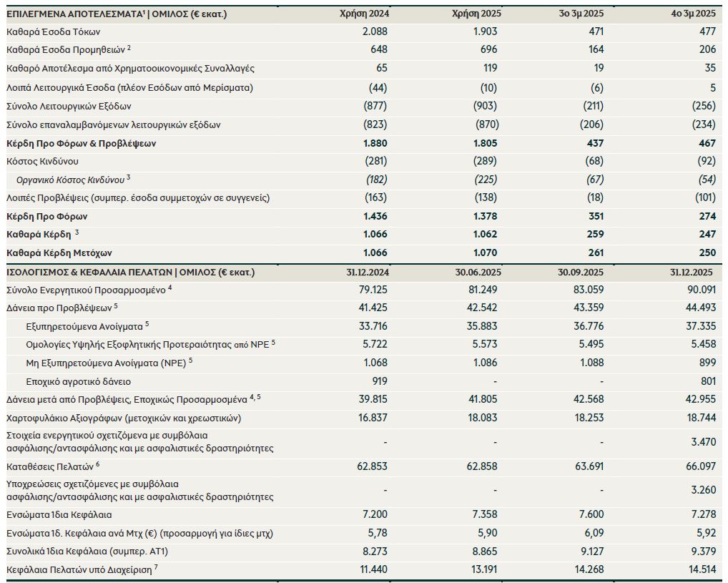Click the 'Καθαρά Έσοδα Τόκων' row label
This screenshot has width=728, height=583.
tap(54, 32)
